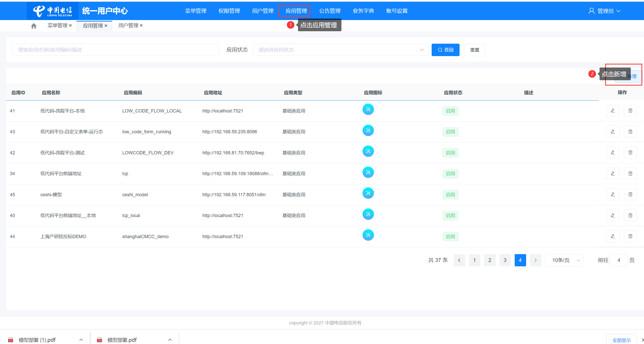This screenshot has height=344, width=644.
Task: Go to page 1 of the list
Action: point(475,260)
